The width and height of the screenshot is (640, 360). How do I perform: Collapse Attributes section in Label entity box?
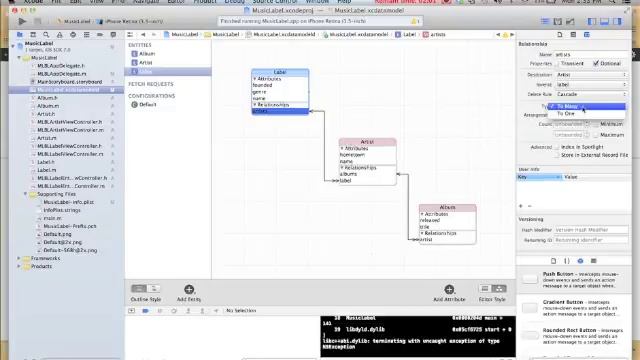pos(255,79)
